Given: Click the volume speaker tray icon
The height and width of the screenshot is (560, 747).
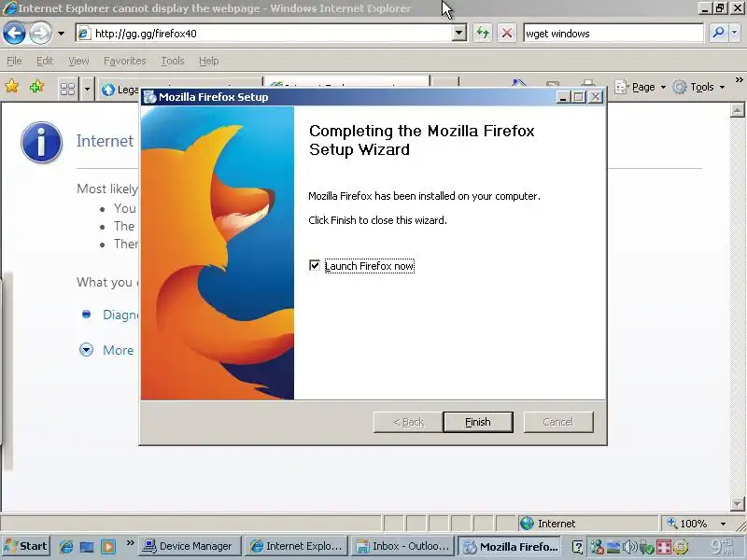Looking at the screenshot, I should click(629, 547).
